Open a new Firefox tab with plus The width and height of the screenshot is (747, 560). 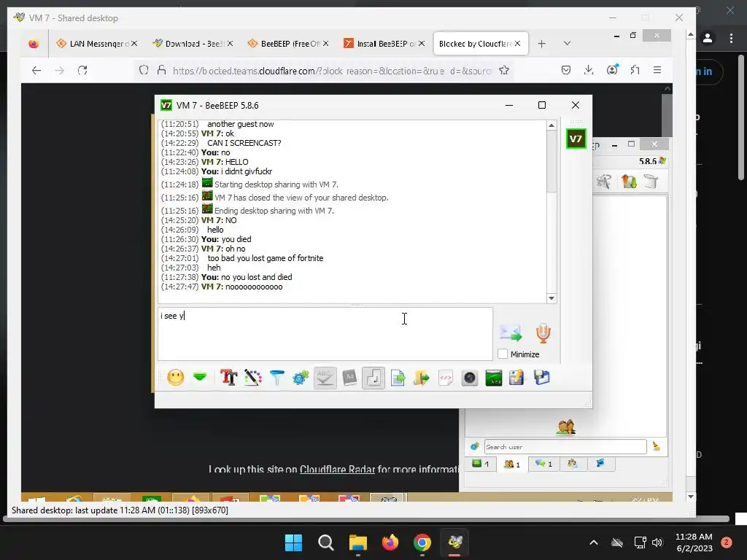pyautogui.click(x=542, y=43)
